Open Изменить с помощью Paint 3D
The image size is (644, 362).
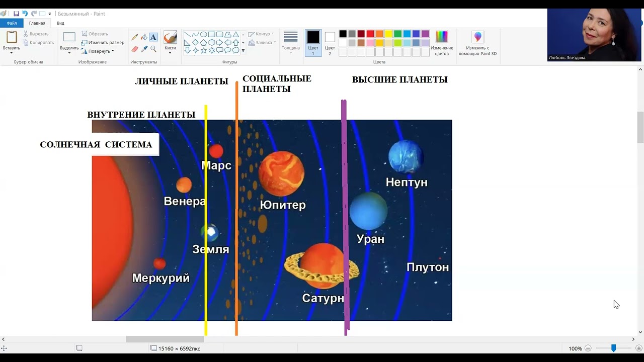(x=477, y=43)
